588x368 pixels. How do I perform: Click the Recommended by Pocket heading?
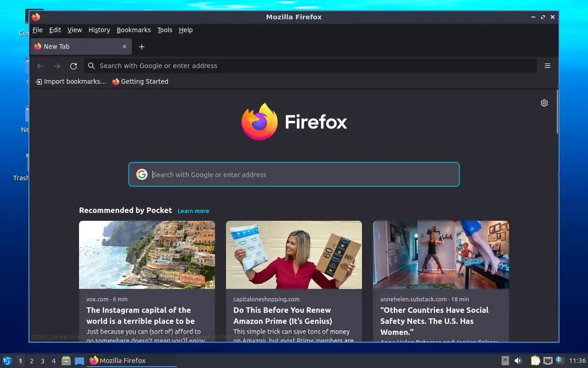125,210
